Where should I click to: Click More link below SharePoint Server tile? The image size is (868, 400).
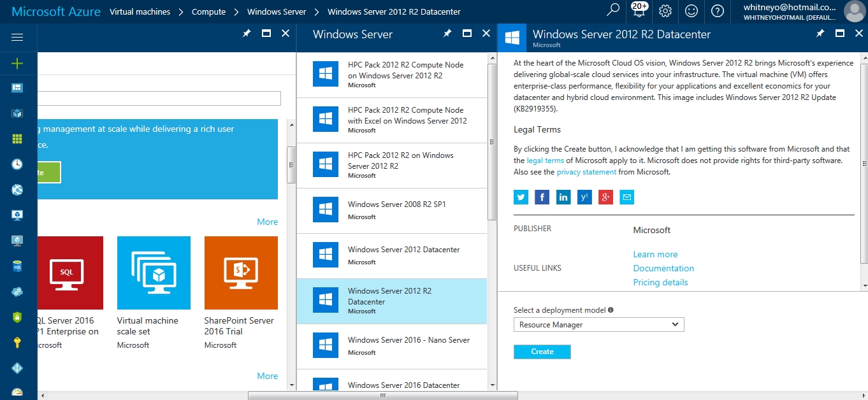pyautogui.click(x=268, y=376)
